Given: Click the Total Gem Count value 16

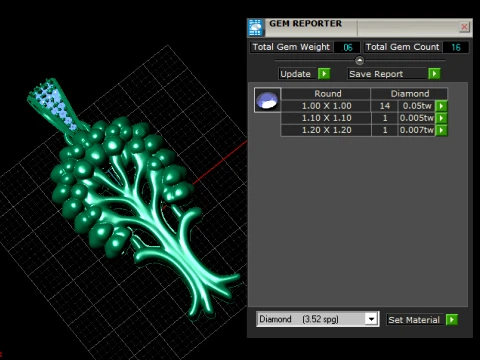Looking at the screenshot, I should pos(456,47).
